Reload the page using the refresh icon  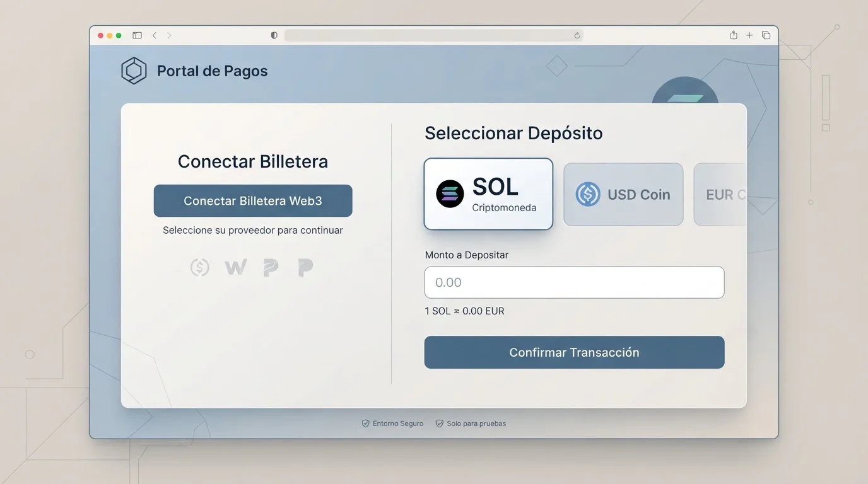click(x=577, y=35)
